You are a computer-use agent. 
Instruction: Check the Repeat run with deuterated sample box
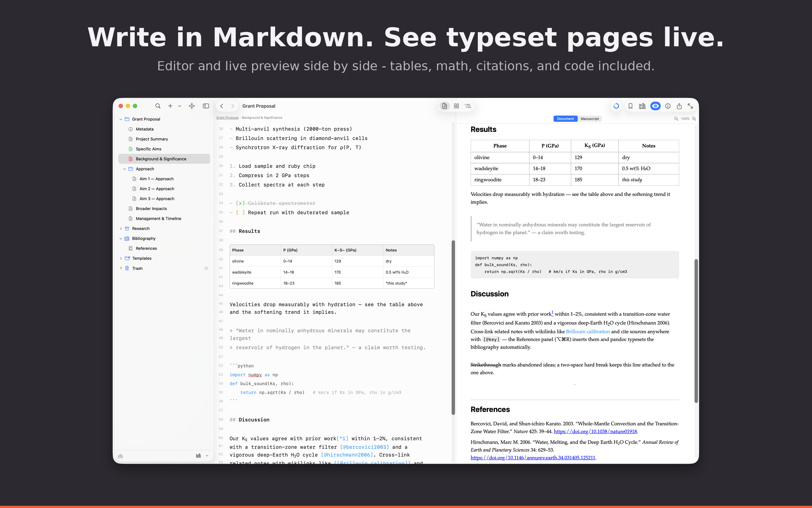tap(240, 213)
